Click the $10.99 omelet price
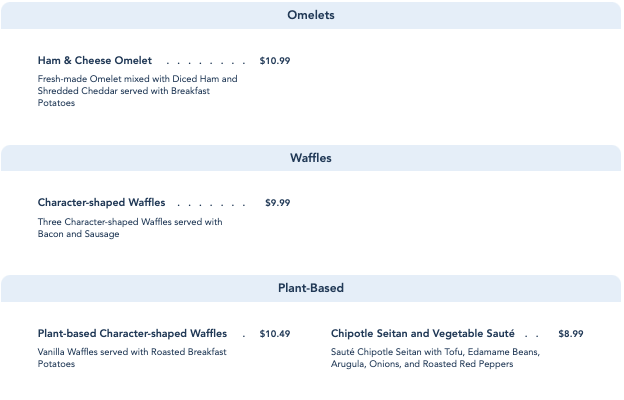This screenshot has width=624, height=400. pos(275,61)
